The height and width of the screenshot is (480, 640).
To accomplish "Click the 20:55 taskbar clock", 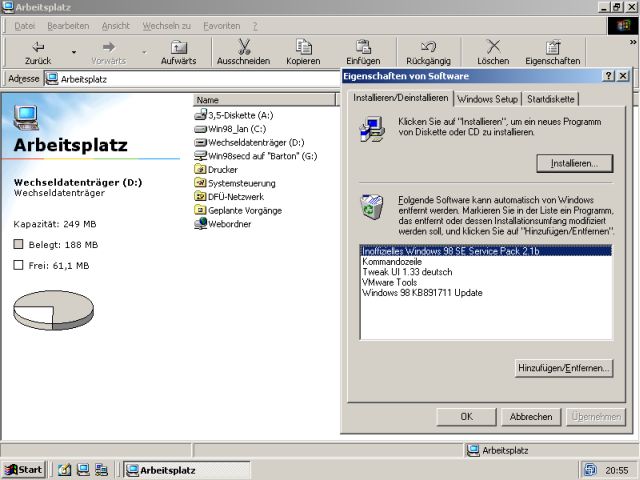I will [617, 471].
